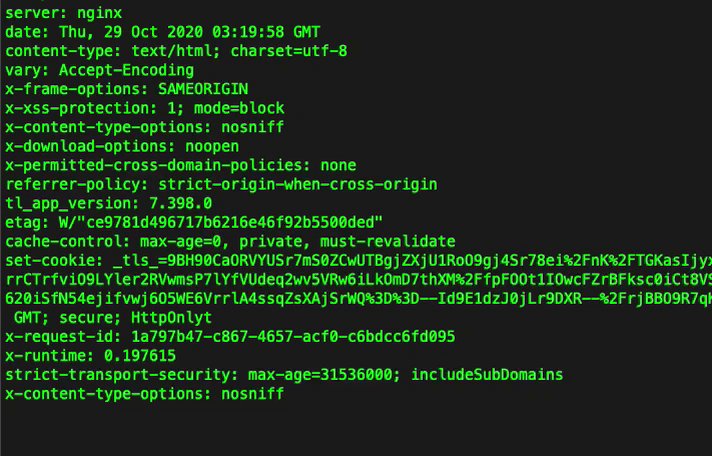Click the strict-transport-security header line
The image size is (712, 456).
284,375
